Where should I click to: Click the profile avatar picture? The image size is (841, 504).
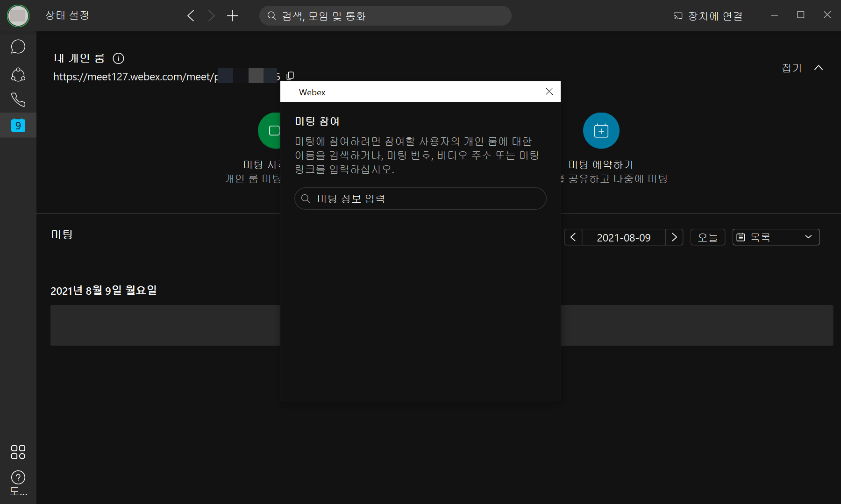tap(18, 15)
